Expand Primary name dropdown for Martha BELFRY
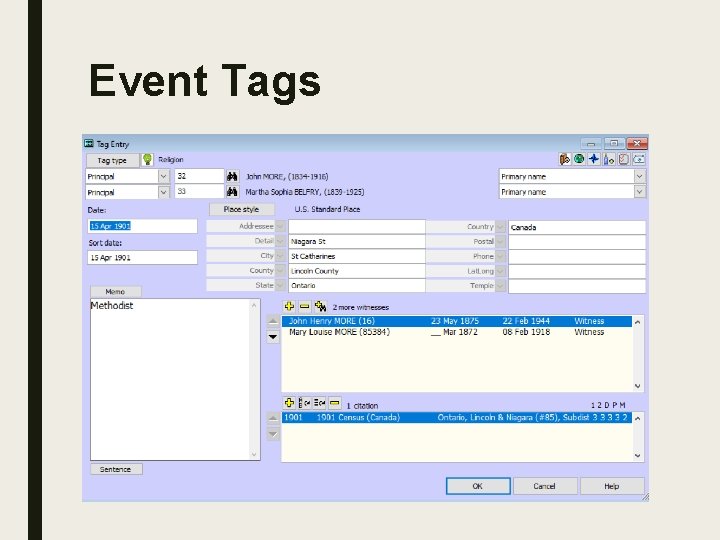The height and width of the screenshot is (540, 720). pos(640,191)
